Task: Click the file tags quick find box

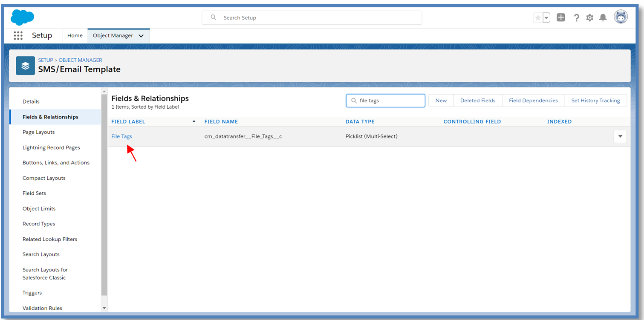Action: click(x=386, y=101)
